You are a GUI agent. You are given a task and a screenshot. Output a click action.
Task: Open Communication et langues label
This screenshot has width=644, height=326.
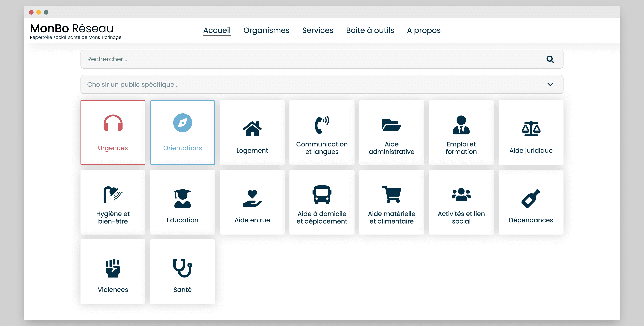tap(322, 148)
